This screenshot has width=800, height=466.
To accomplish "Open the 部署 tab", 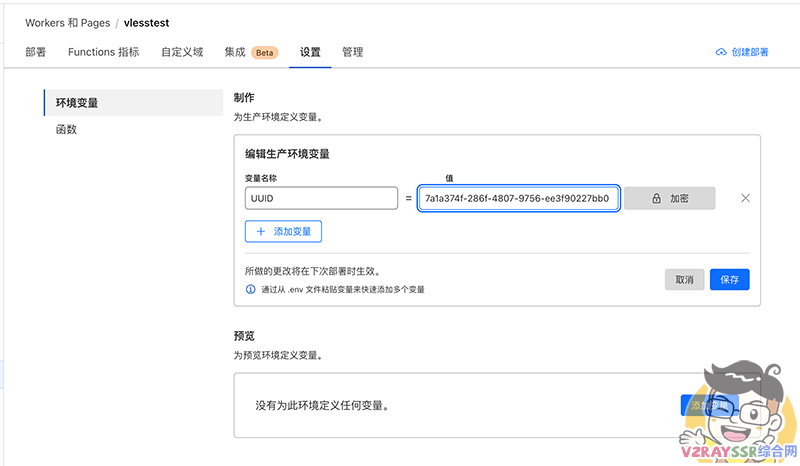I will click(x=35, y=52).
